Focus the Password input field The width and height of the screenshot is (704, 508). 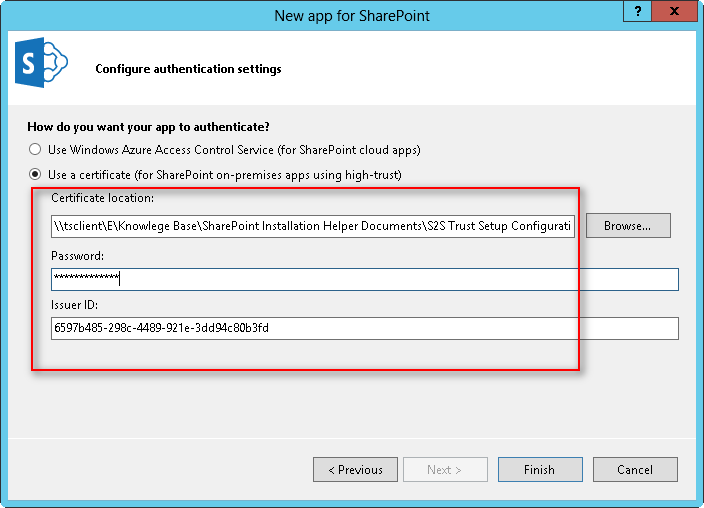(x=364, y=279)
